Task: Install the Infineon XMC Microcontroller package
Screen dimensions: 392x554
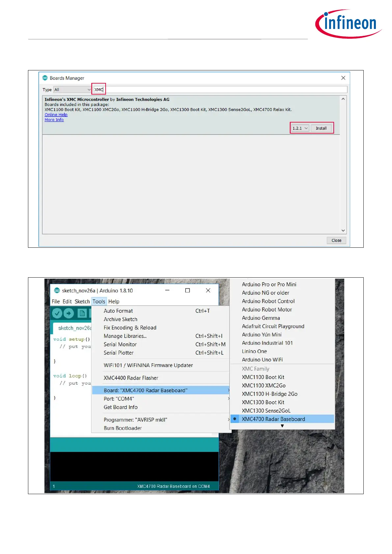Action: [321, 128]
